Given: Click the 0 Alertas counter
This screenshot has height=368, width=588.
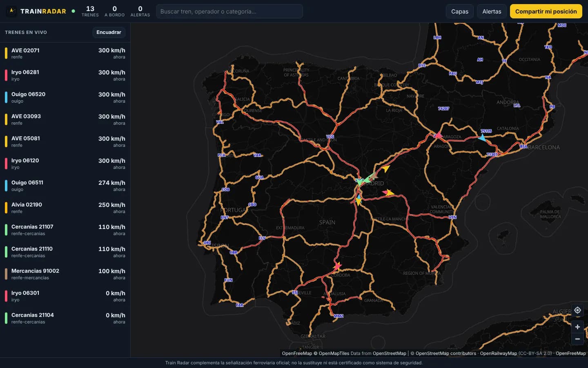Looking at the screenshot, I should click(x=140, y=11).
